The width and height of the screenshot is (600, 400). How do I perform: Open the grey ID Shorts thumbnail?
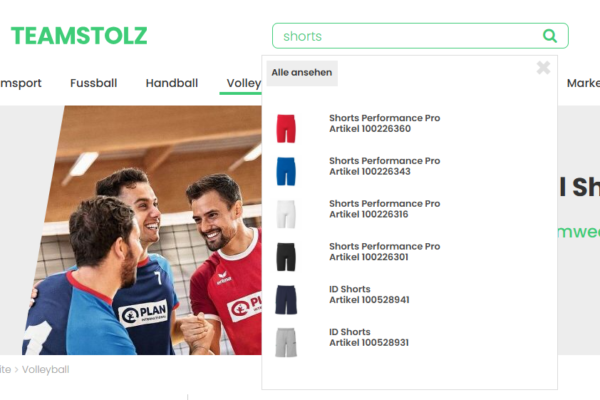pos(286,343)
